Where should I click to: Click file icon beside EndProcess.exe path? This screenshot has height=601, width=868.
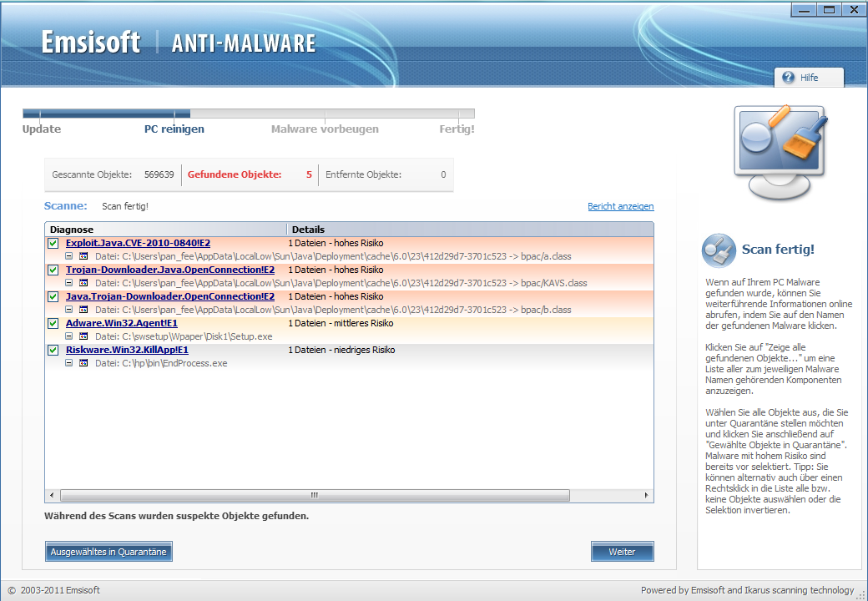tap(83, 363)
